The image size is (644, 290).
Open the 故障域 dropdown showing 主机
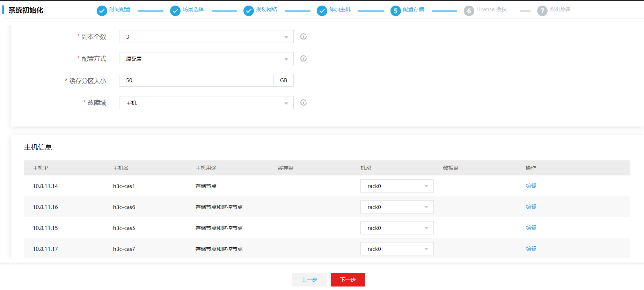click(x=206, y=103)
